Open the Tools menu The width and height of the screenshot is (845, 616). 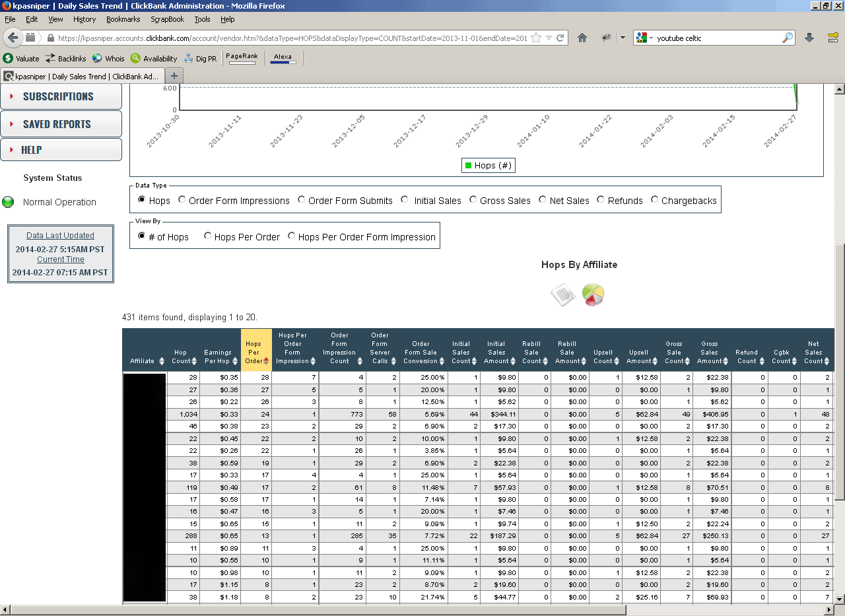[202, 19]
